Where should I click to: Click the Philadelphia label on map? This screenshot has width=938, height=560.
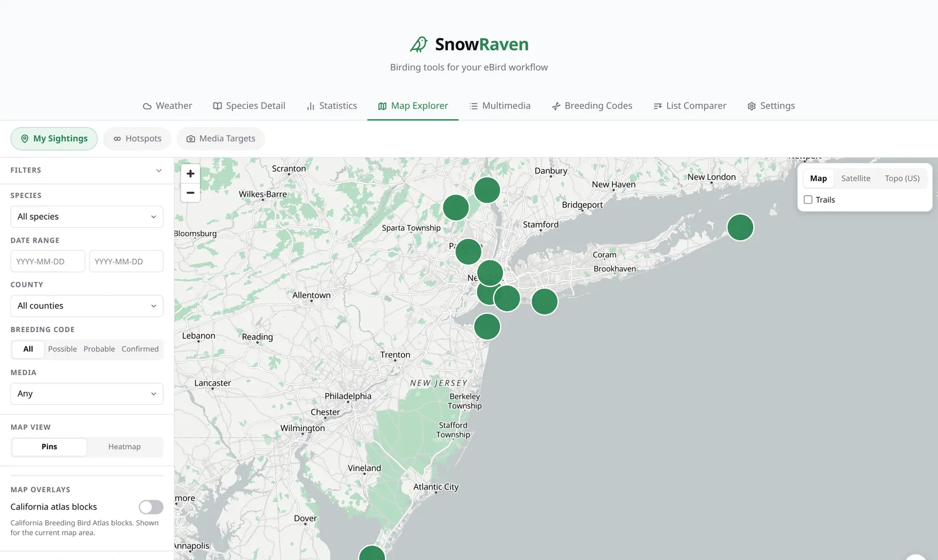[348, 396]
